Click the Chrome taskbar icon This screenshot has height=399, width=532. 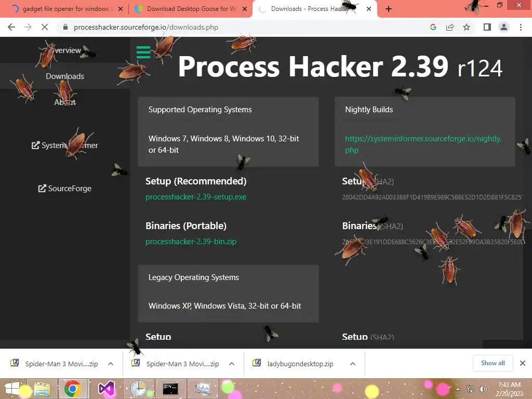tap(73, 389)
